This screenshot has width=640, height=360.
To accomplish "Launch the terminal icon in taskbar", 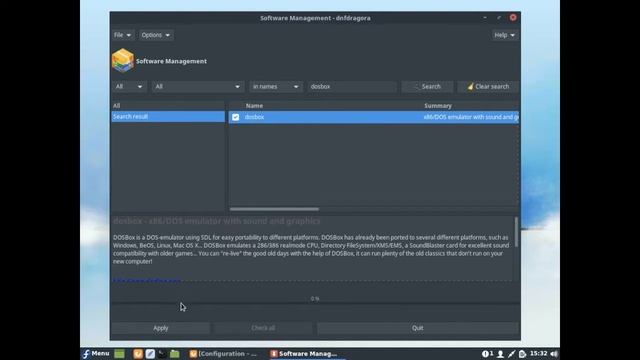I will point(162,354).
